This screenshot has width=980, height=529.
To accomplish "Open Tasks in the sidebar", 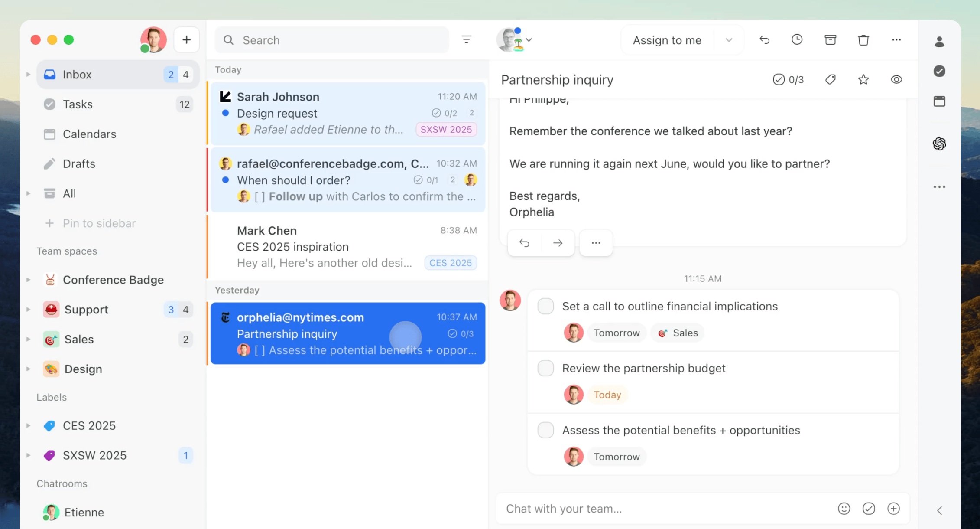I will [78, 104].
